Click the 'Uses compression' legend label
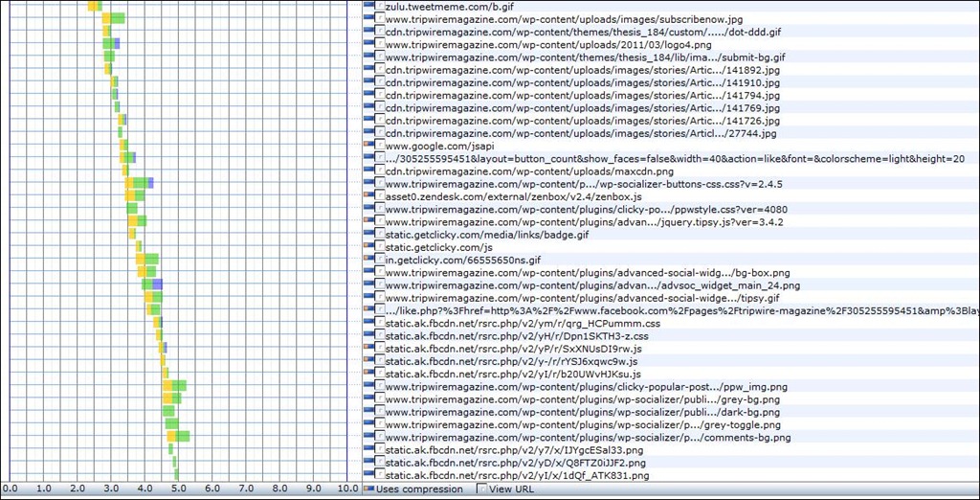The image size is (980, 500). tap(419, 489)
